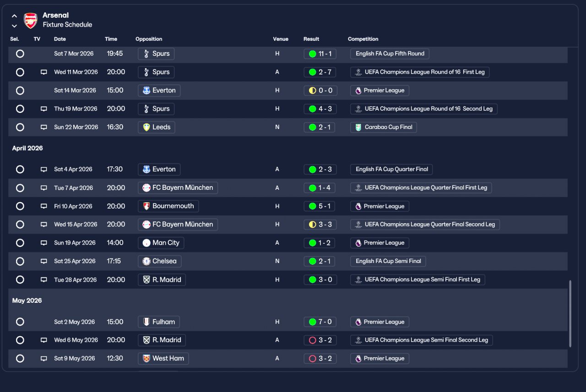Click the TV column header
This screenshot has width=586, height=392.
click(x=37, y=39)
